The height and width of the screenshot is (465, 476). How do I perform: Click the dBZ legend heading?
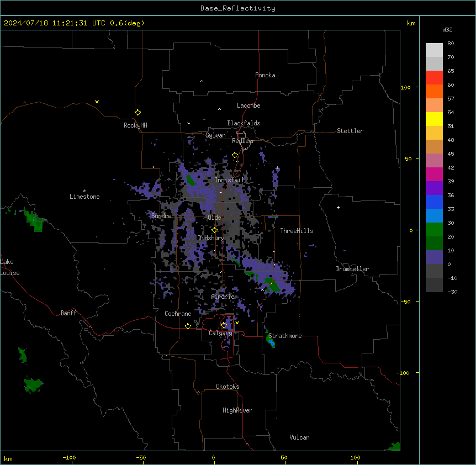click(447, 30)
